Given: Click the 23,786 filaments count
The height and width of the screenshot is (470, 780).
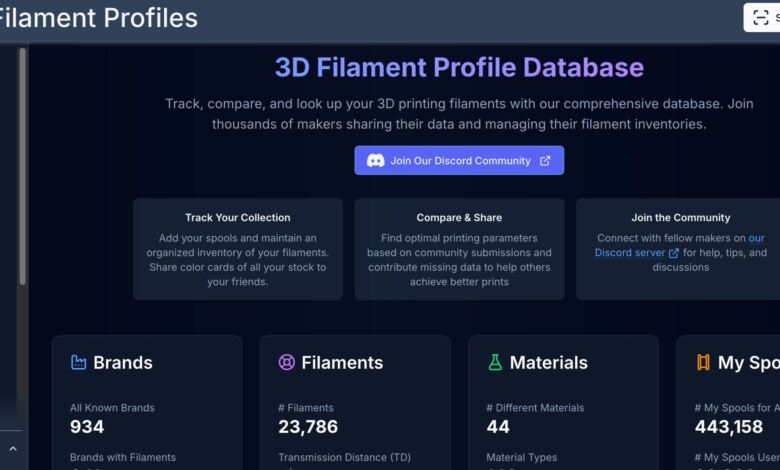Looking at the screenshot, I should (308, 427).
